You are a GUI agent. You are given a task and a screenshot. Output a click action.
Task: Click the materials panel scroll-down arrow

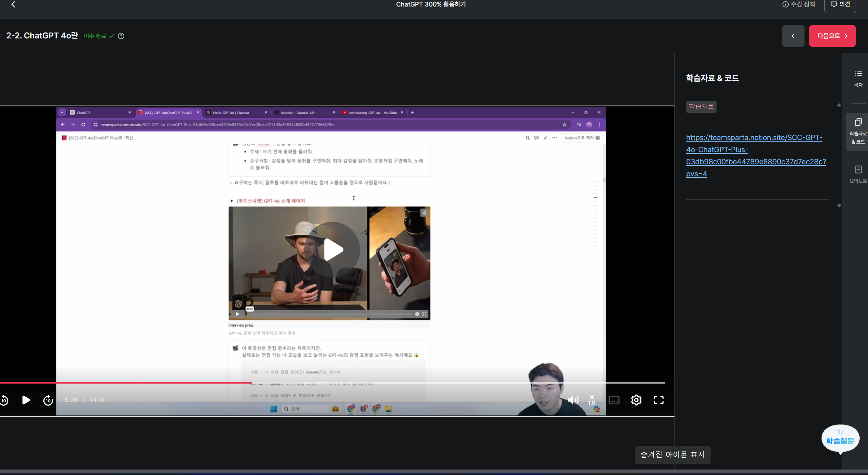coord(839,206)
